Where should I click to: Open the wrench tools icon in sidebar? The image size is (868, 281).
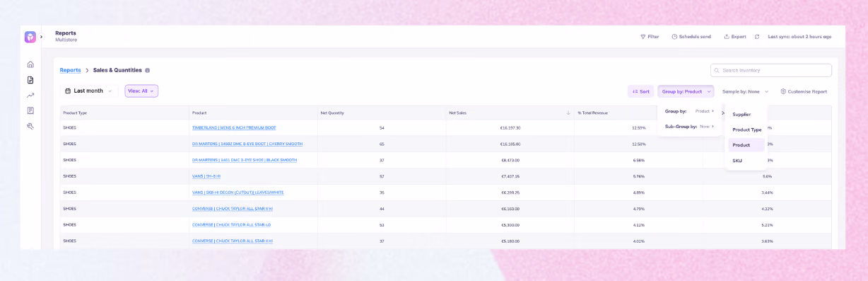(x=30, y=126)
